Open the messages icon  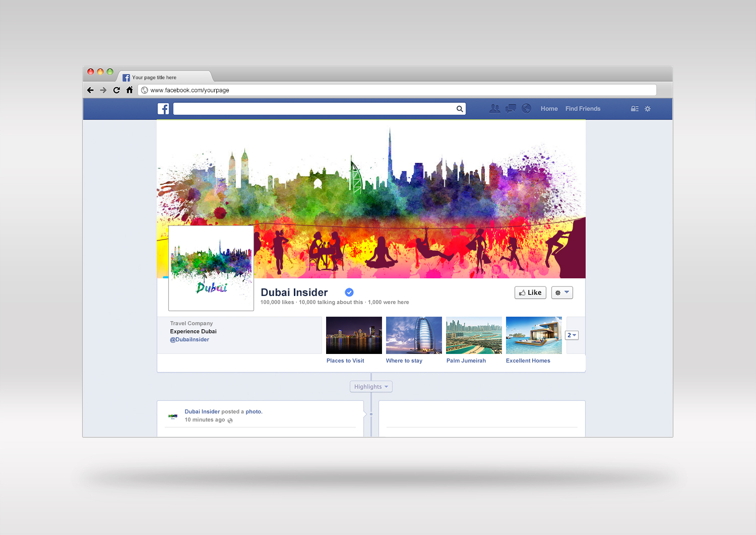click(511, 108)
